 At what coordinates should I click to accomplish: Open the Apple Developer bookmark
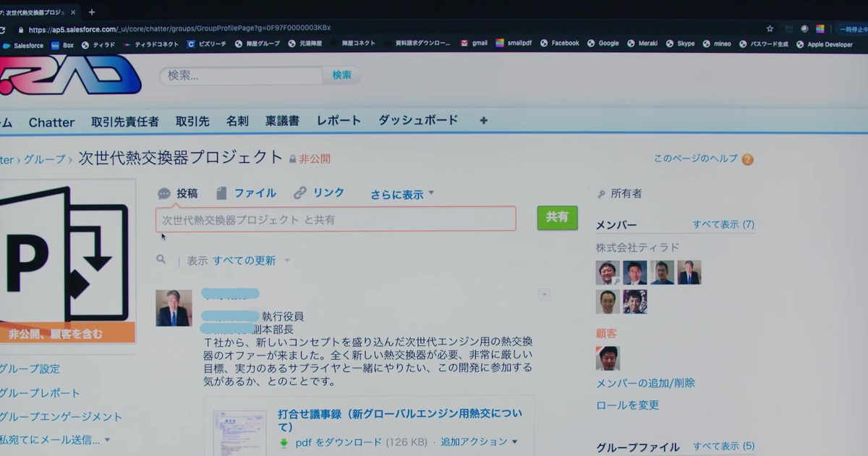825,44
